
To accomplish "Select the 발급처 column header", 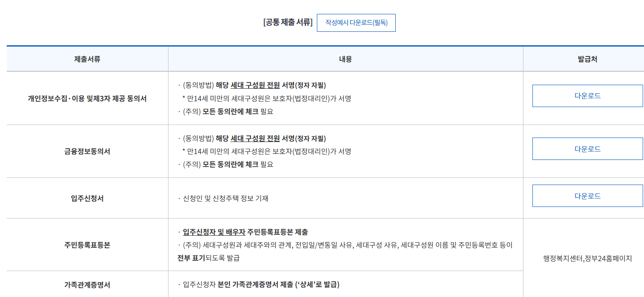I will click(587, 59).
